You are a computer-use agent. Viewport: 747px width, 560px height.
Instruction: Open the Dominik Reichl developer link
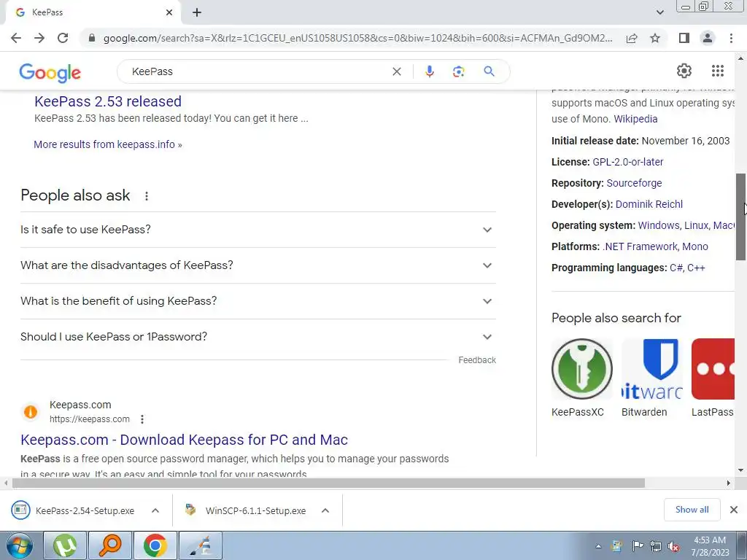click(649, 204)
